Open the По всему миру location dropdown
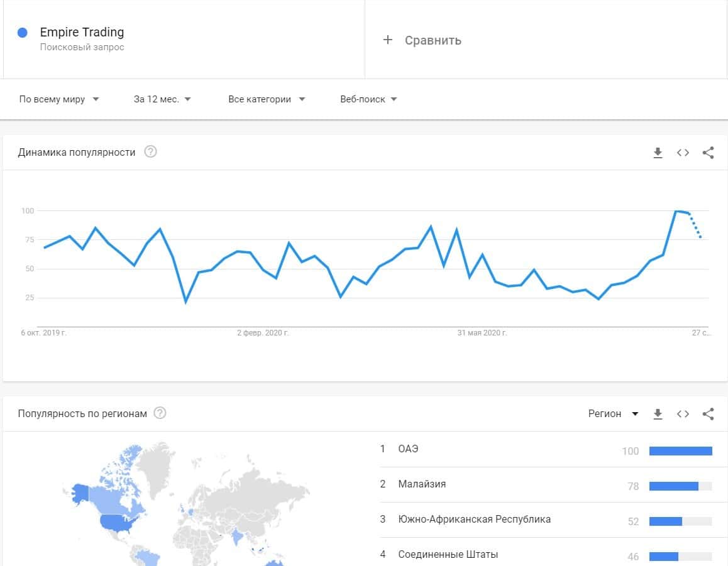This screenshot has height=566, width=728. point(59,99)
